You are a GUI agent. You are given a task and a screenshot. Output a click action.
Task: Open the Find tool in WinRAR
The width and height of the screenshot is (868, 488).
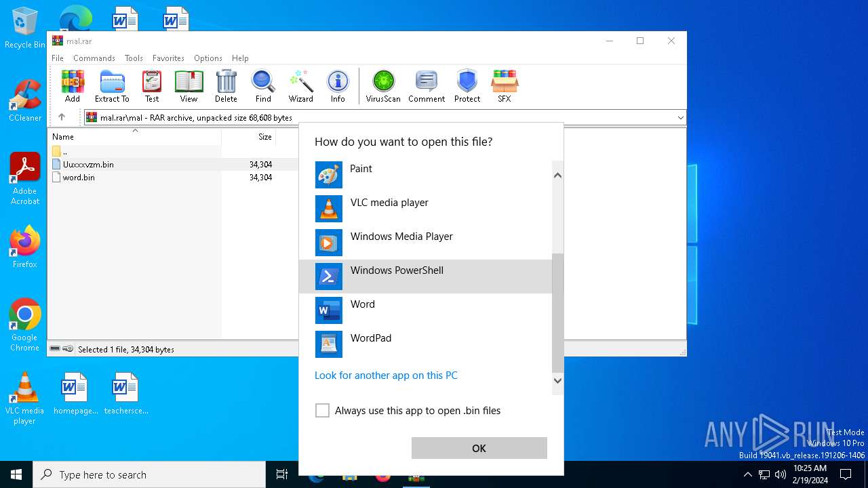(263, 86)
